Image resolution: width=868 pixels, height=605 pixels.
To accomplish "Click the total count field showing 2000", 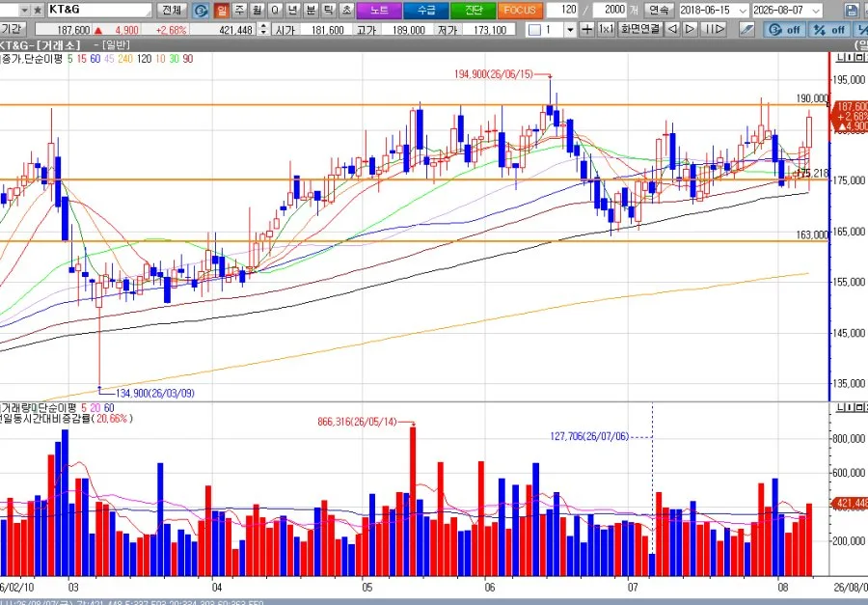I will [610, 10].
